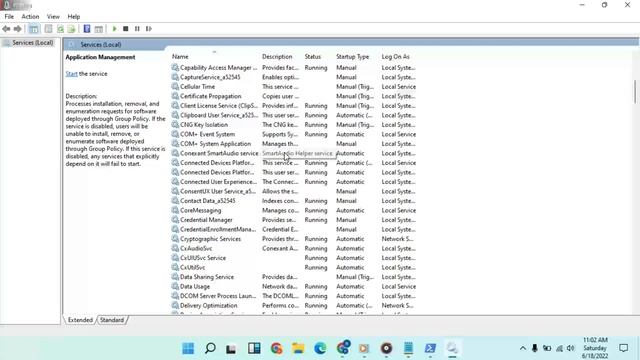
Task: Open the Windows Start button
Action: click(x=188, y=348)
